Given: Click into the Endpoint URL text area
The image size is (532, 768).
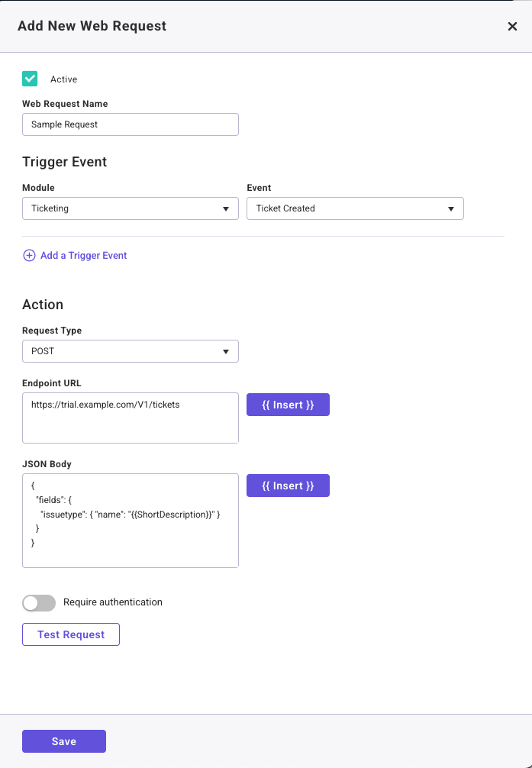Looking at the screenshot, I should click(130, 424).
